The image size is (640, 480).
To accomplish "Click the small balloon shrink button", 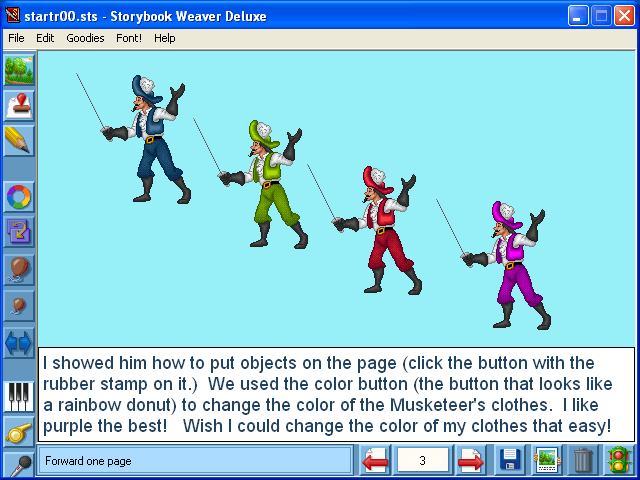I will pos(19,306).
